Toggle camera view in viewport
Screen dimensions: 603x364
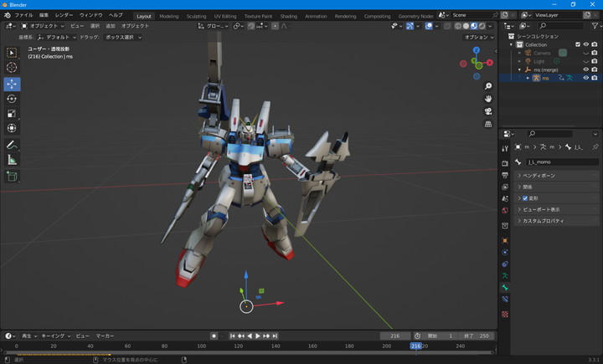(488, 111)
